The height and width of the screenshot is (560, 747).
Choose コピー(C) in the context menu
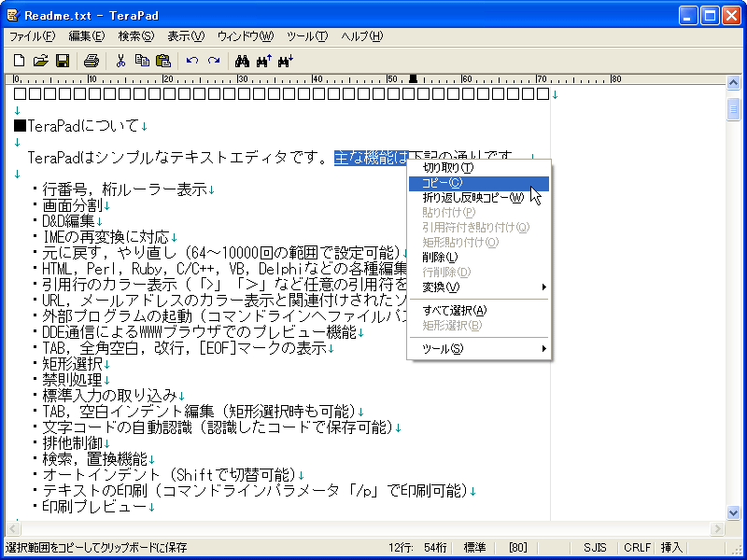[479, 183]
